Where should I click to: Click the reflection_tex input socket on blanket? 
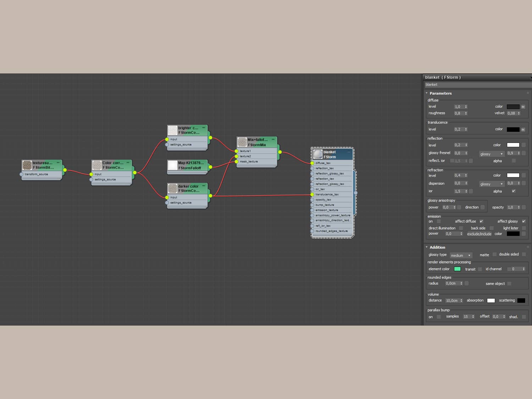tap(312, 168)
